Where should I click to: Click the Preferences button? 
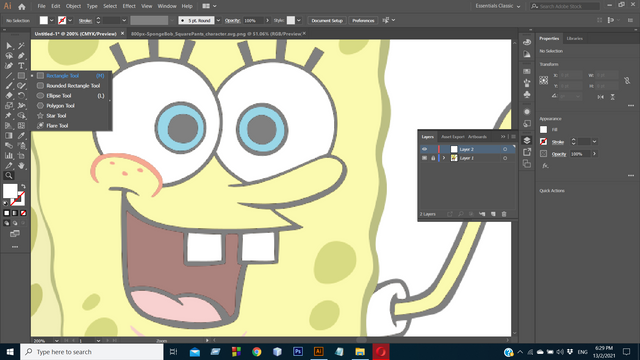tap(363, 20)
